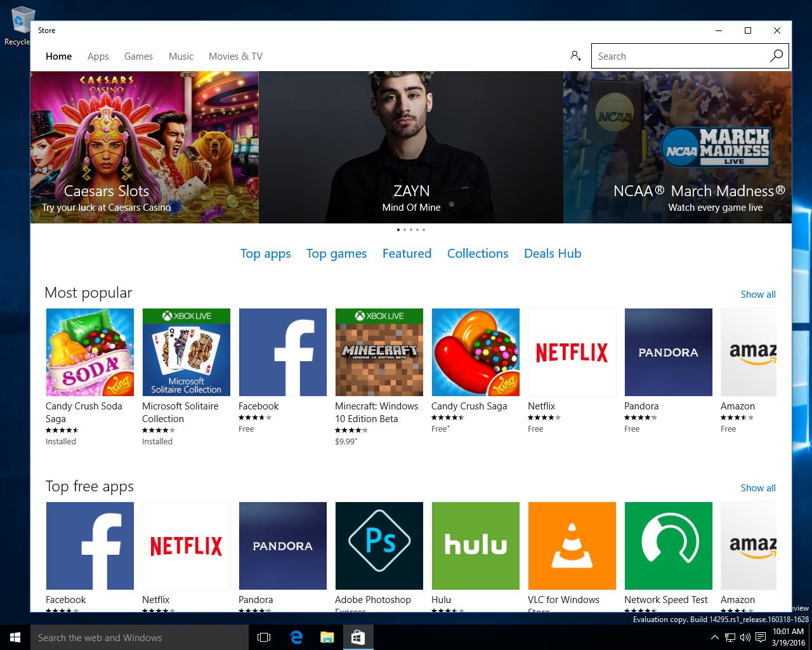Open Minecraft Windows 10 Edition tile
This screenshot has height=650, width=812.
[379, 352]
